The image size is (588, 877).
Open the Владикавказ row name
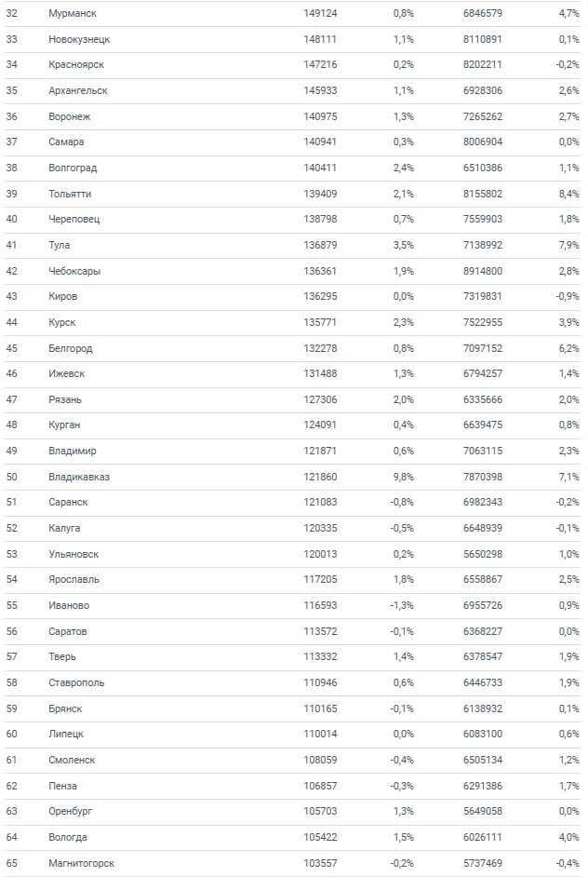point(79,477)
